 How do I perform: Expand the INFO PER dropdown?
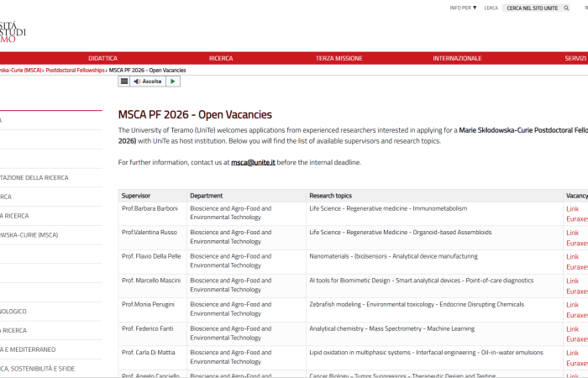[x=463, y=8]
